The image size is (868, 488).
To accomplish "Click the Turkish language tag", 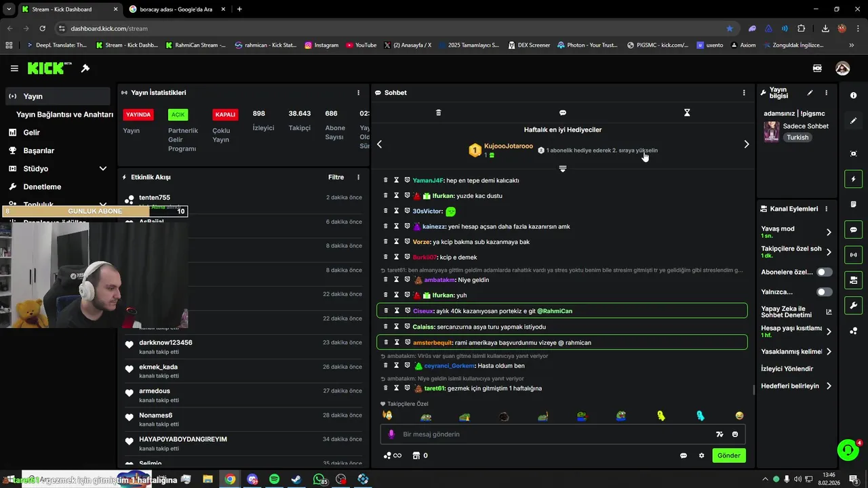I will click(797, 138).
